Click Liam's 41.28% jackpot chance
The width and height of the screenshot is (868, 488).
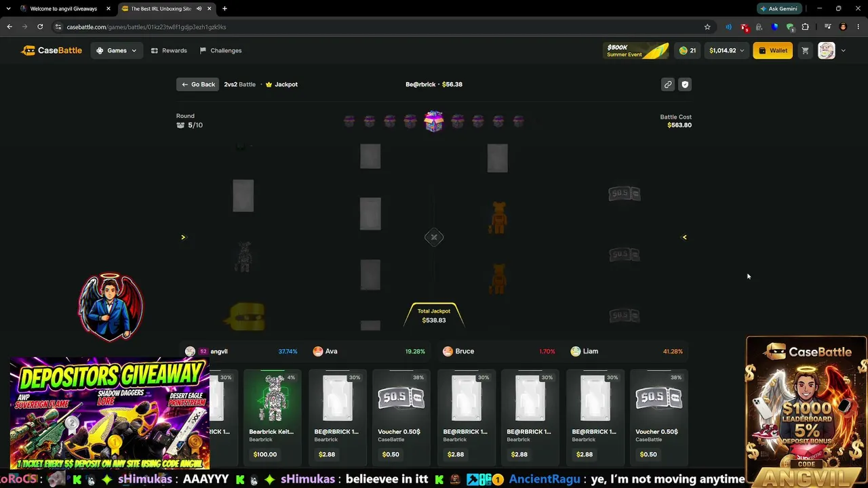click(673, 351)
